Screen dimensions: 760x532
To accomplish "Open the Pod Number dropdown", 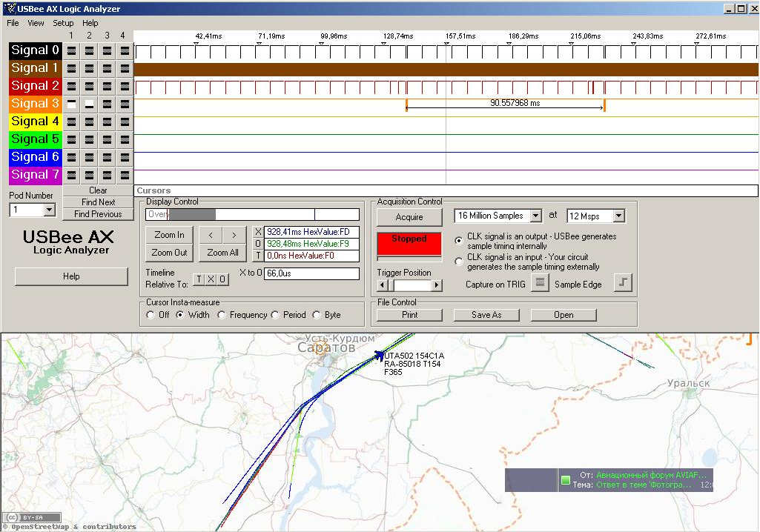I will pos(49,210).
